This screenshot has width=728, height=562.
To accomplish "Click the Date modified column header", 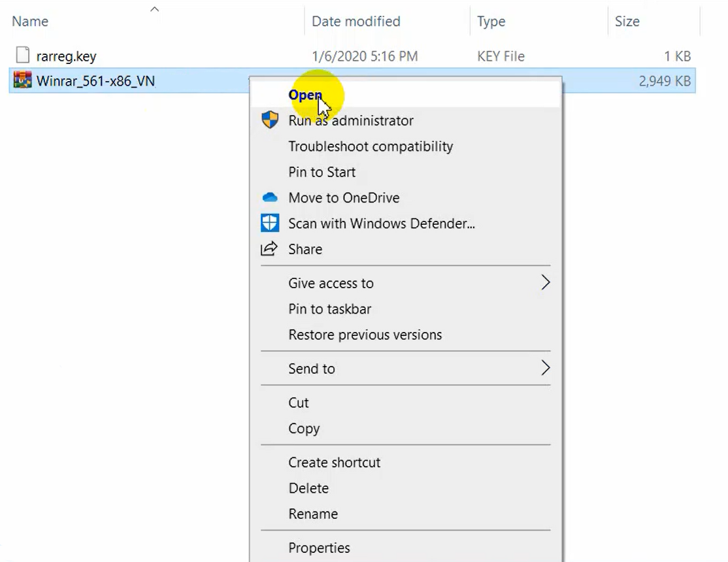I will click(357, 21).
